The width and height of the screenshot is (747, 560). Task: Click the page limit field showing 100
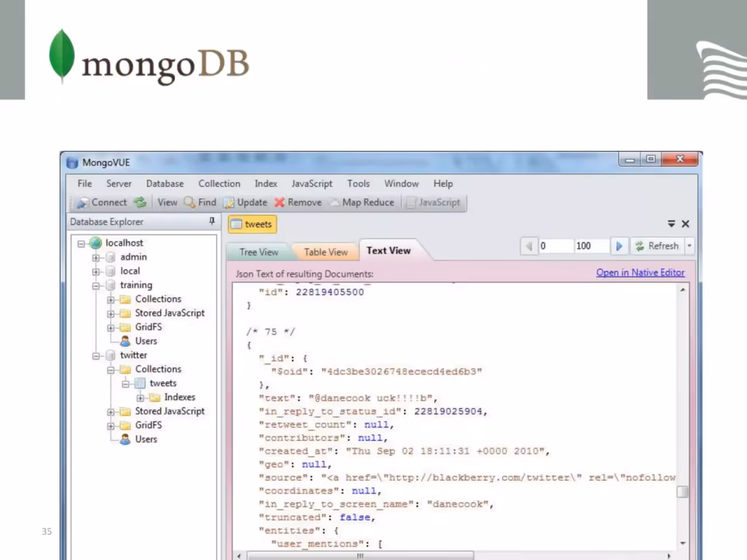[591, 246]
